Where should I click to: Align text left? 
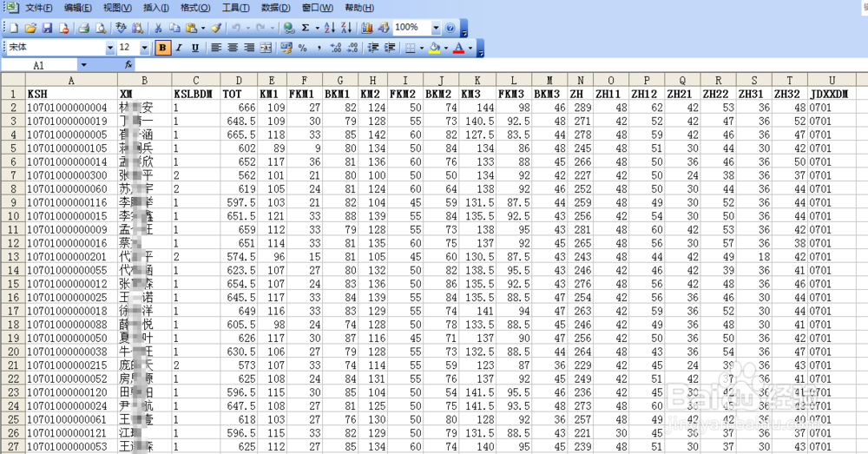[216, 48]
